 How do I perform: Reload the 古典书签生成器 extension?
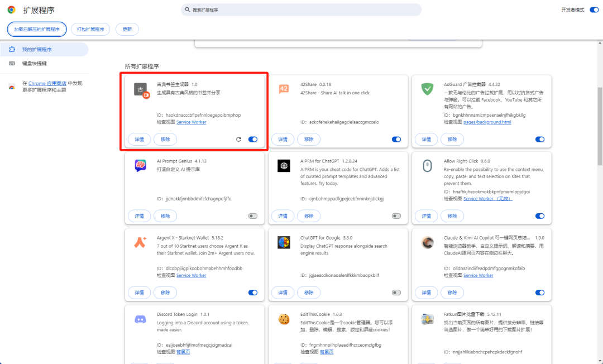(238, 139)
